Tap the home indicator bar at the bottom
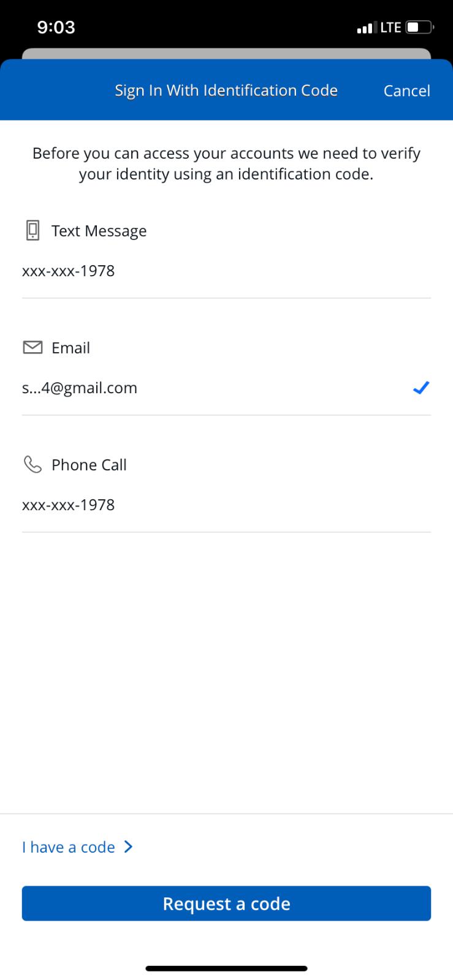Viewport: 453px width, 980px height. pos(226,968)
